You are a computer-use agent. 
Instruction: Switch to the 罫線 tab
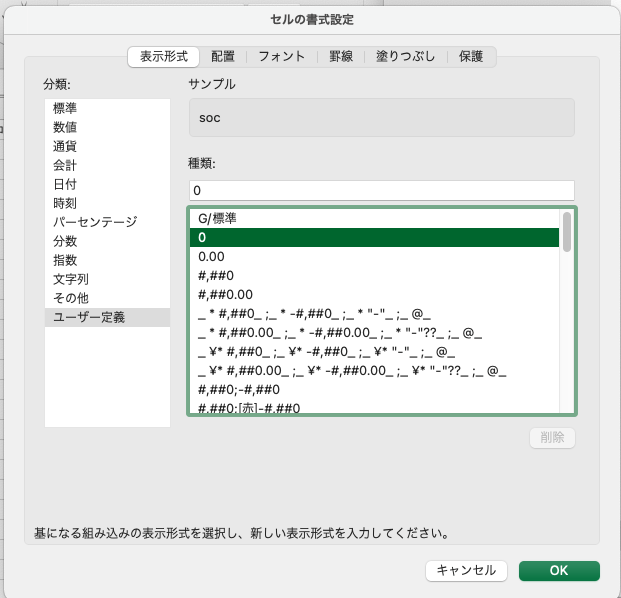point(341,57)
